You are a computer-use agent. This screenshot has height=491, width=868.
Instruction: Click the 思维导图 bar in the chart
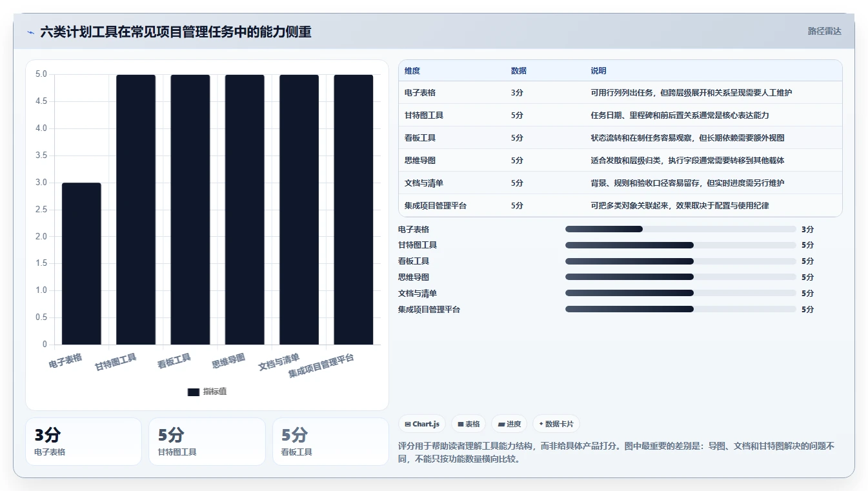pyautogui.click(x=245, y=210)
